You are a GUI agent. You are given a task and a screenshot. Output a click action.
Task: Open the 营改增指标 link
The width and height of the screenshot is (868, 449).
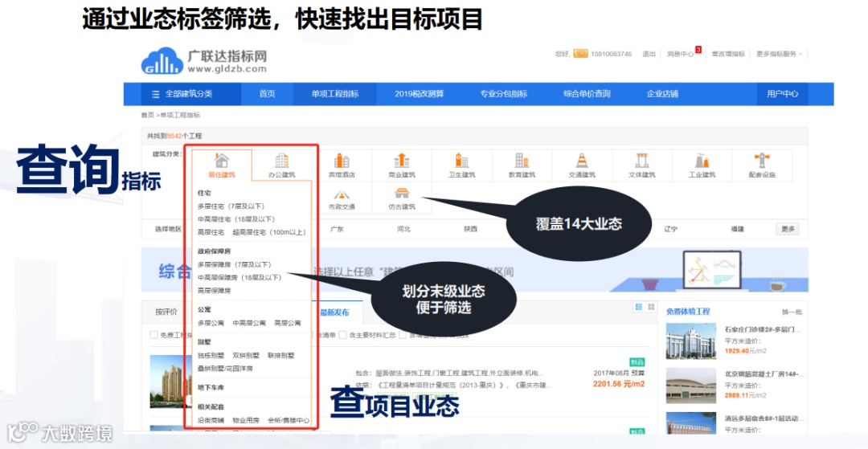pos(728,54)
